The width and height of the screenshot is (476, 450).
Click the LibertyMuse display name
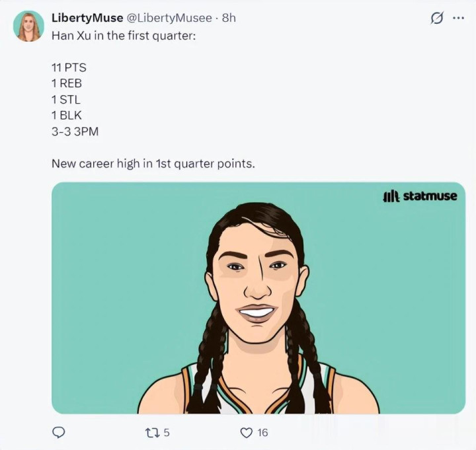click(87, 18)
